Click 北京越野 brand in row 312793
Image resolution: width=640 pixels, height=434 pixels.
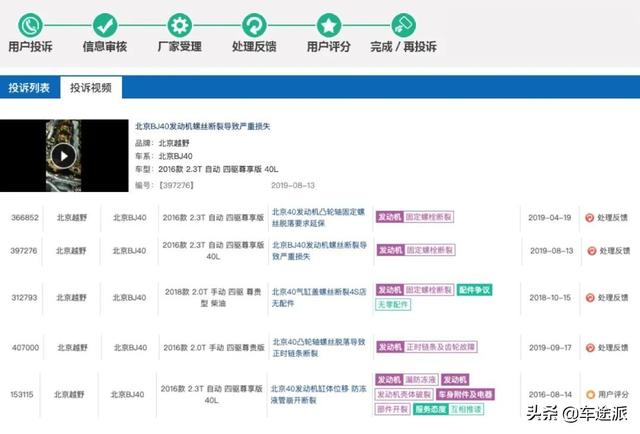point(71,298)
